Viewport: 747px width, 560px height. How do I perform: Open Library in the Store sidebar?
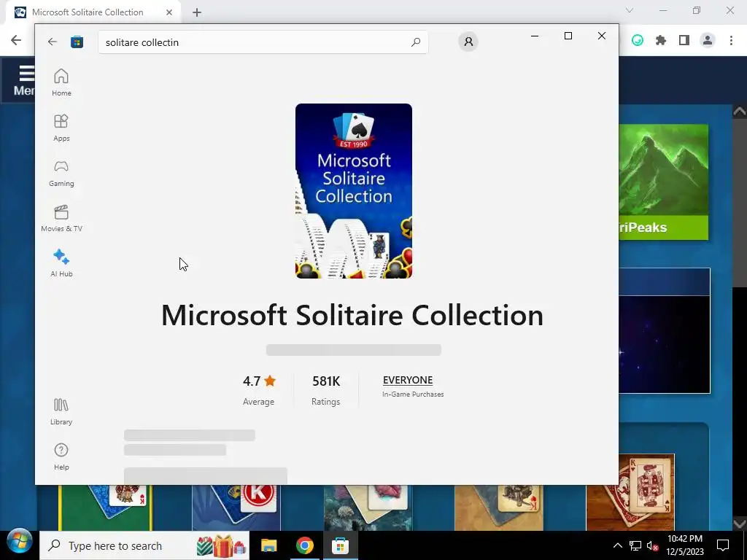61,411
